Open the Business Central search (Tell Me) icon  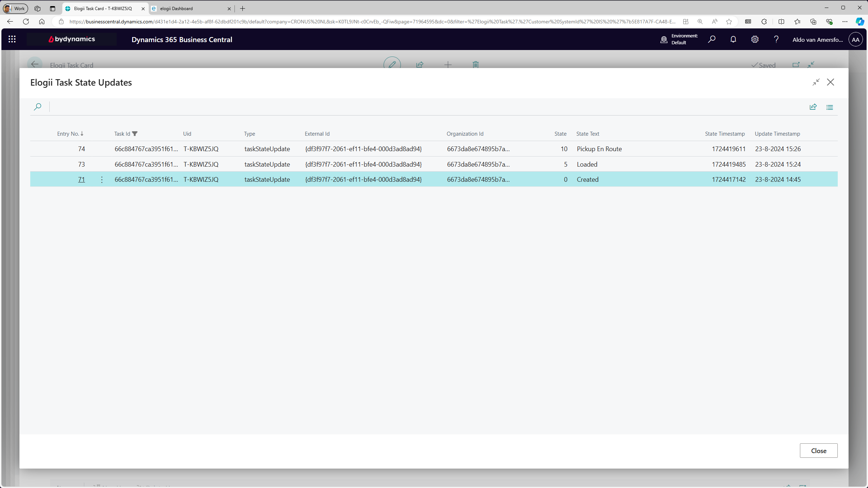pyautogui.click(x=711, y=39)
